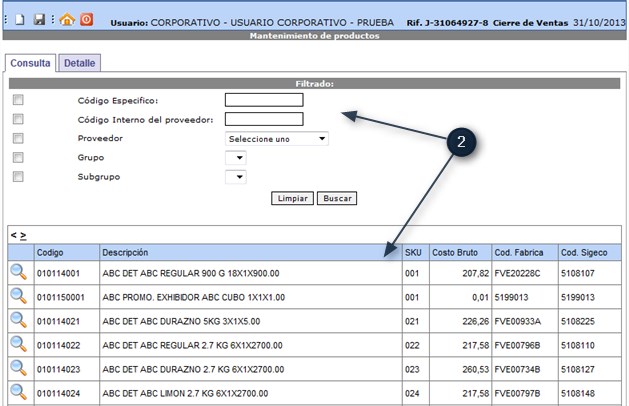Click cost value 260,53
Image resolution: width=629 pixels, height=406 pixels.
point(475,369)
